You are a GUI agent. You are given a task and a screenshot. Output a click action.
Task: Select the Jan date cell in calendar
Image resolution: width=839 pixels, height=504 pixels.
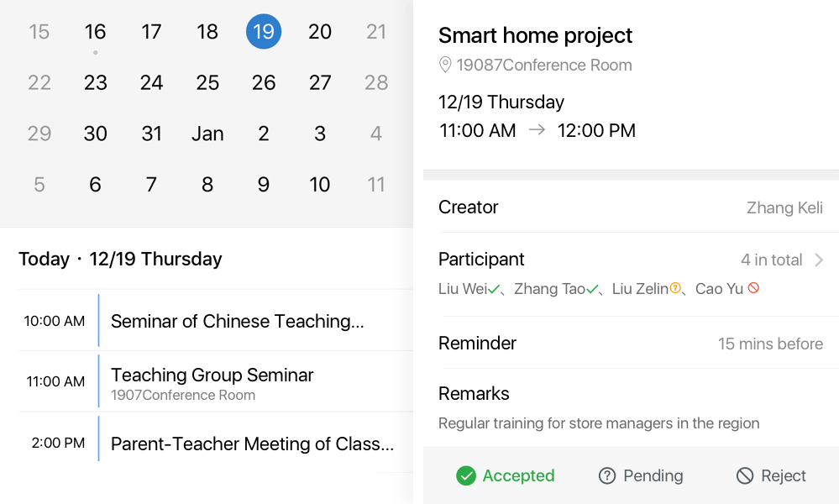207,134
